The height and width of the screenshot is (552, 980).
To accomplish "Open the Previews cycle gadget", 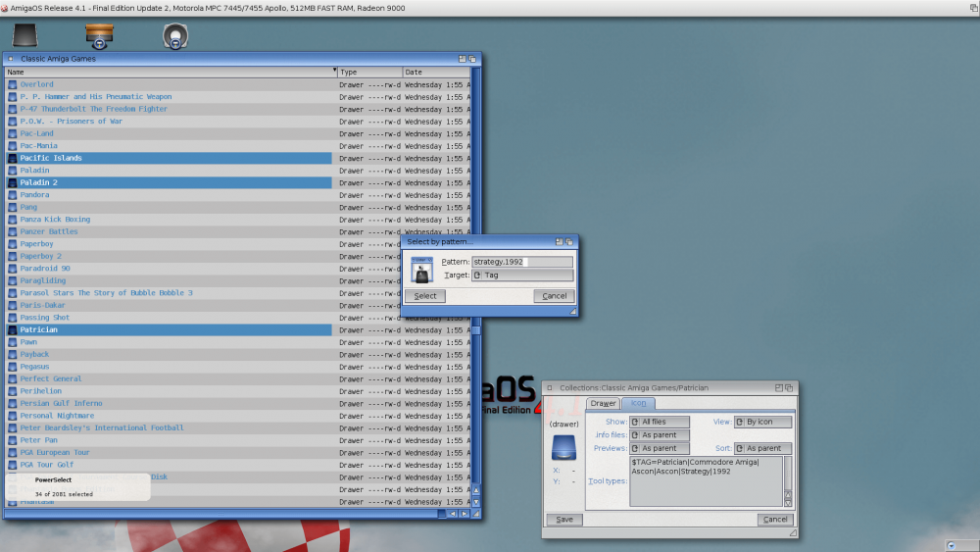I will [660, 448].
